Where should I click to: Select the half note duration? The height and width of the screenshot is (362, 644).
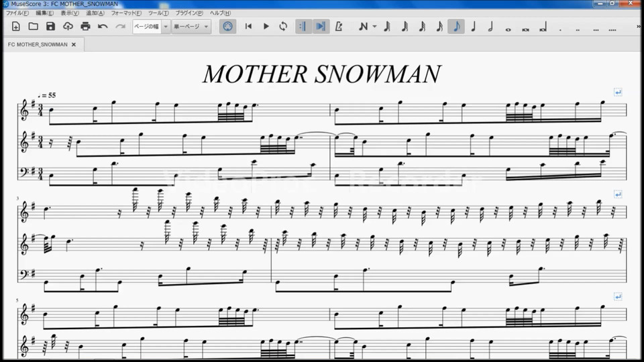click(x=490, y=27)
